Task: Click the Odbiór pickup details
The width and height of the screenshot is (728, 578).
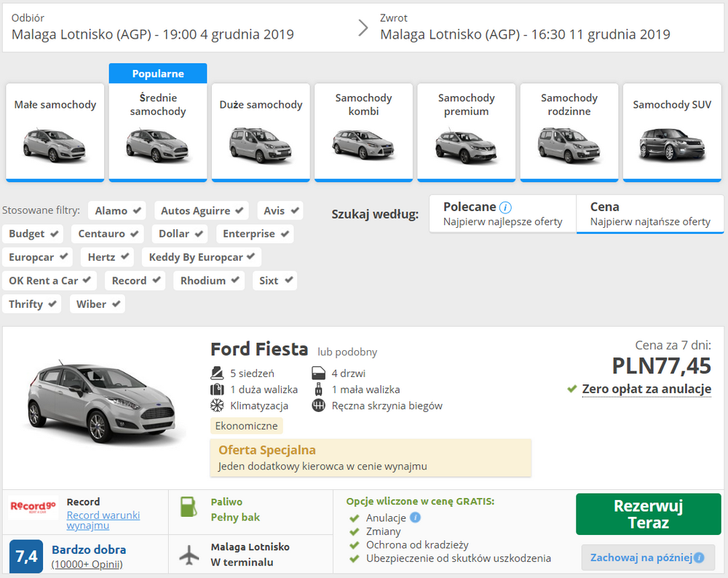Action: (x=153, y=28)
